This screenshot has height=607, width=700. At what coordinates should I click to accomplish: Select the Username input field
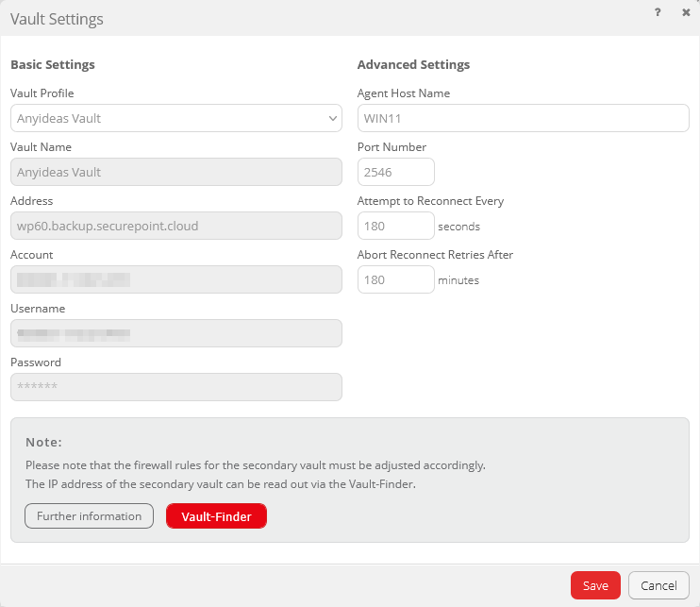tap(175, 333)
